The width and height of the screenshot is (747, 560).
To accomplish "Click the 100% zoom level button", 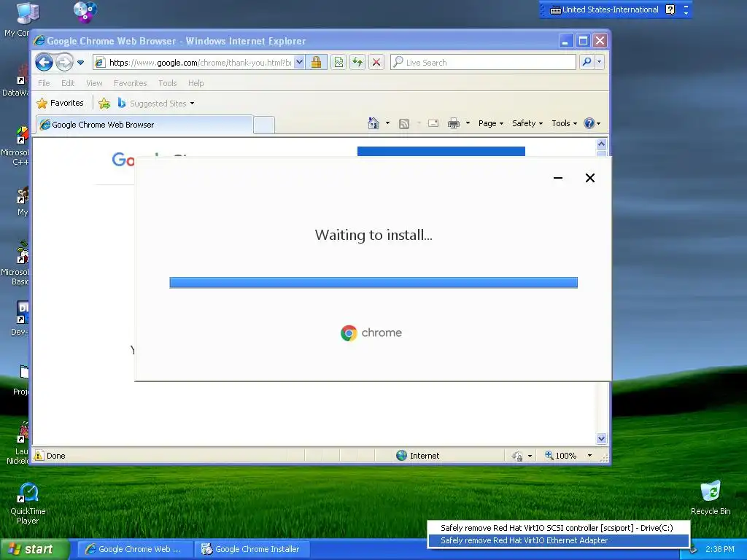I will click(x=561, y=456).
